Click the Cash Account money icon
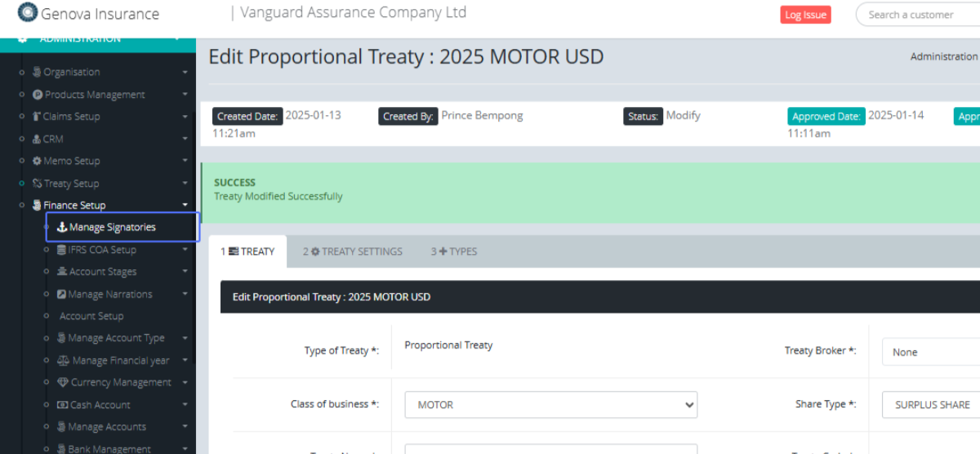980x454 pixels. [x=63, y=405]
